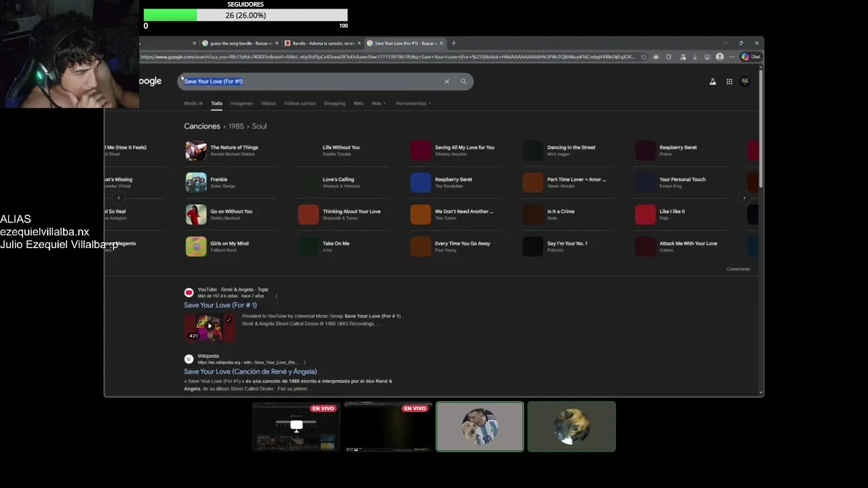Open the downloads icon in browser toolbar
Viewport: 868px width, 488px height.
pos(694,57)
